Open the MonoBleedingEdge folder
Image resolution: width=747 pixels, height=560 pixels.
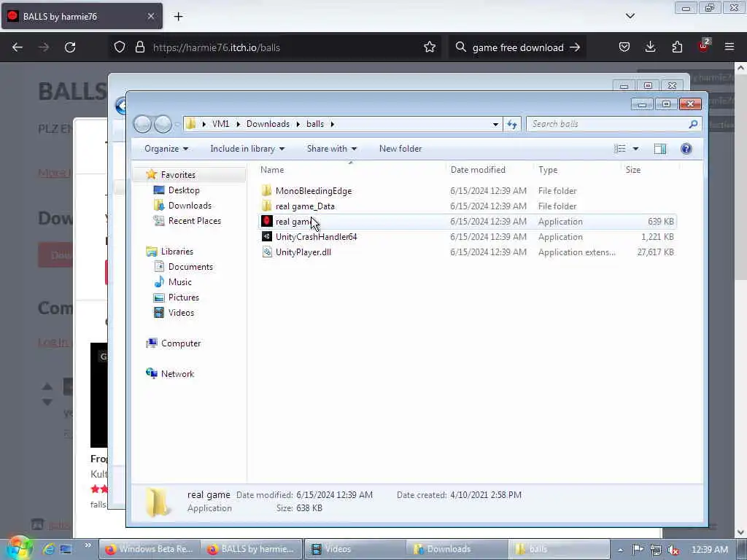313,191
